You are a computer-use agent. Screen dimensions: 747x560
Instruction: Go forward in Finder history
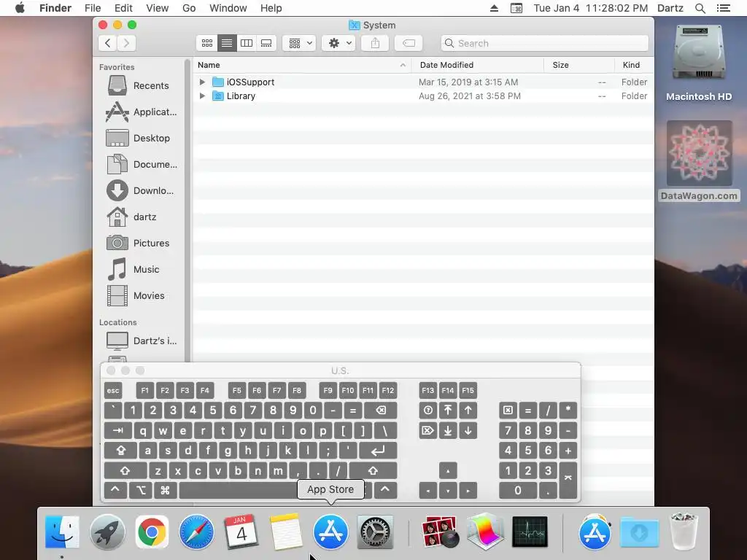[x=127, y=43]
